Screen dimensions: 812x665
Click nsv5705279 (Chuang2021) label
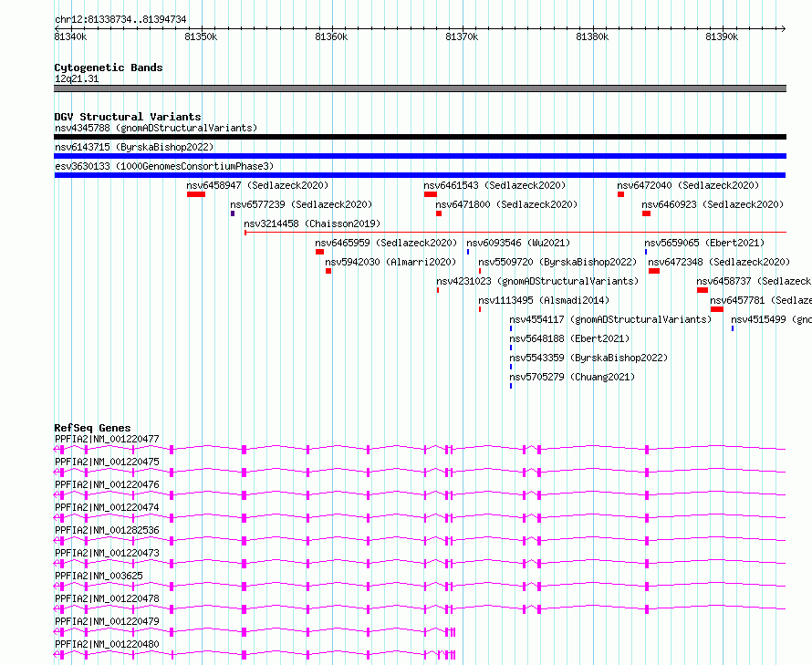click(572, 377)
